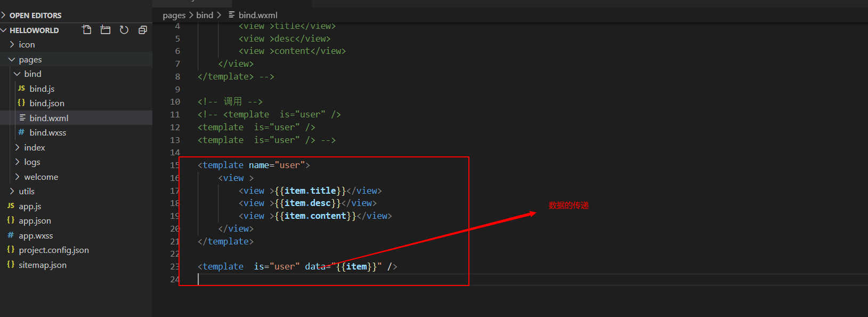
Task: Click the file icon in breadcrumb before bind.wxml
Action: pos(232,15)
